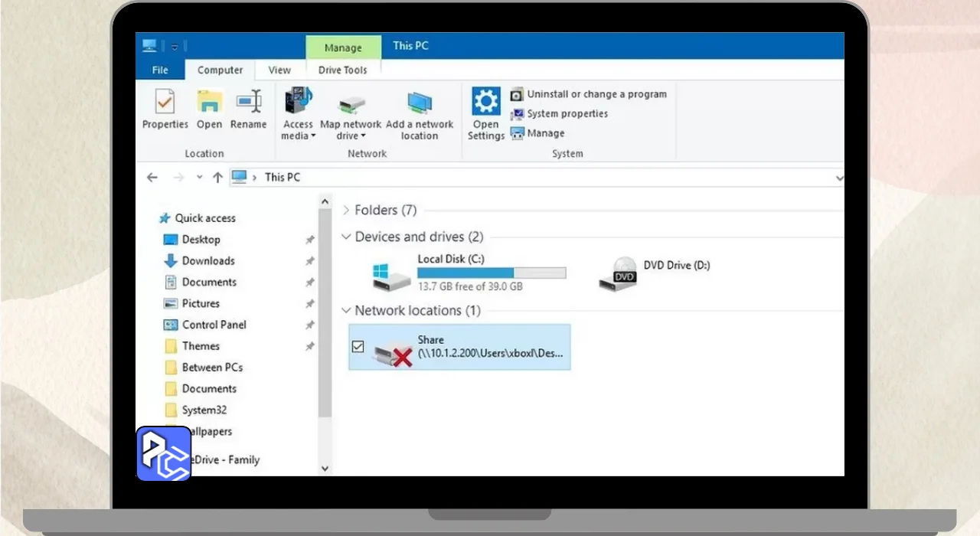
Task: Open the address bar history dropdown
Action: [x=839, y=178]
